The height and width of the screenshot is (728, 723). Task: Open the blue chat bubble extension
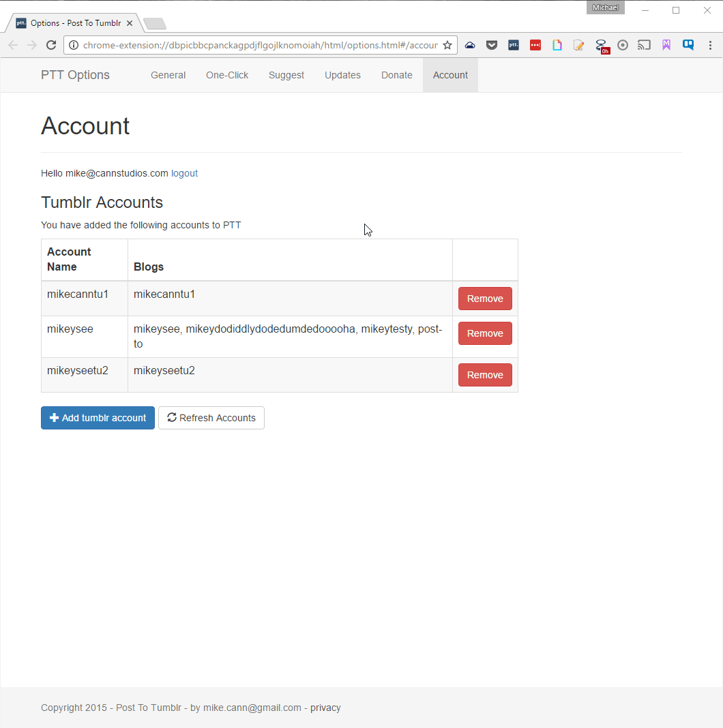(x=688, y=45)
